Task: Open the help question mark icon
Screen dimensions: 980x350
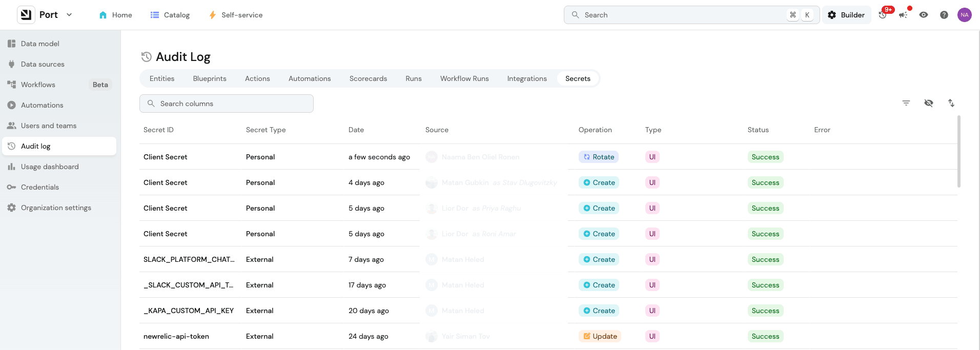Action: click(944, 15)
